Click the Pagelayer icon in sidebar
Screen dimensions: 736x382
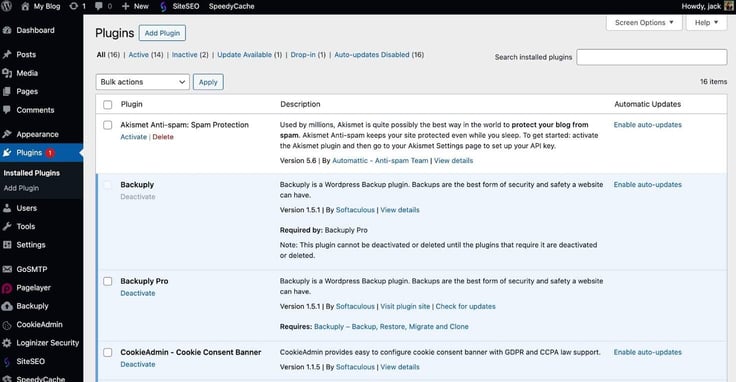pyautogui.click(x=7, y=288)
